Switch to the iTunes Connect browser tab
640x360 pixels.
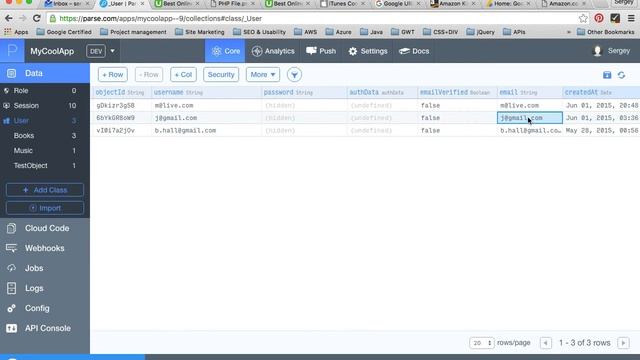[x=342, y=4]
